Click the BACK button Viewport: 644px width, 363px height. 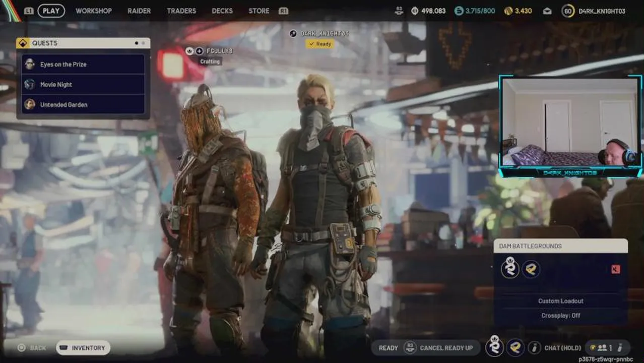pos(32,348)
